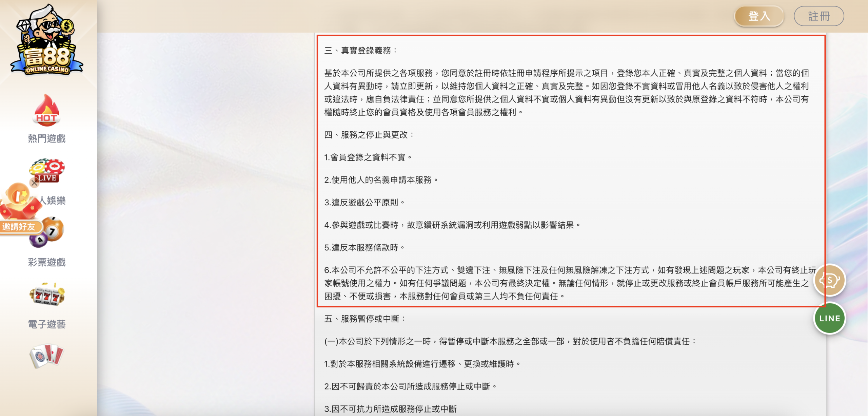Close the invite friends red envelope popup

pos(34,183)
